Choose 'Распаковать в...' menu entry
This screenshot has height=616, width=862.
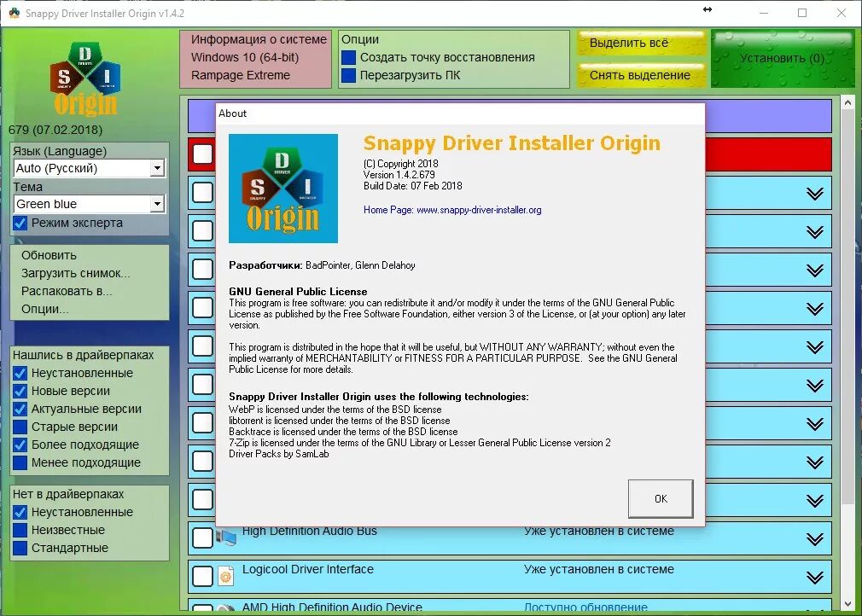(67, 291)
